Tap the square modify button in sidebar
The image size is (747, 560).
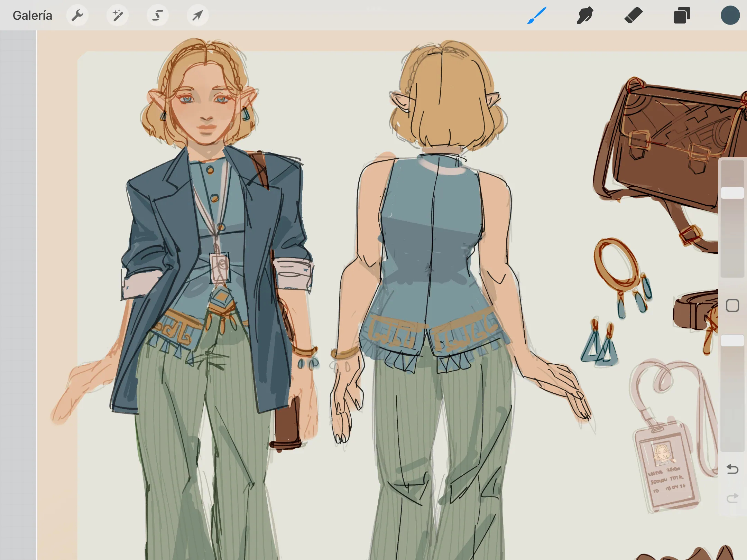pos(732,306)
